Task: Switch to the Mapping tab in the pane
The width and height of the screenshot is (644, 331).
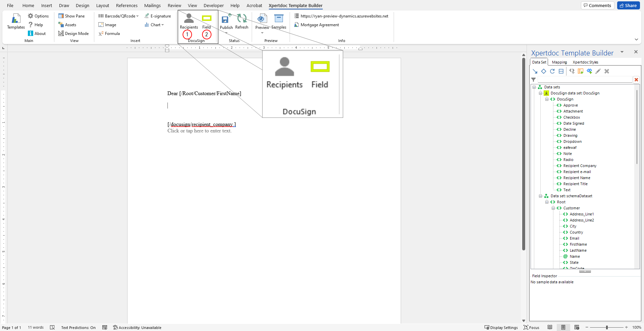Action: (559, 62)
